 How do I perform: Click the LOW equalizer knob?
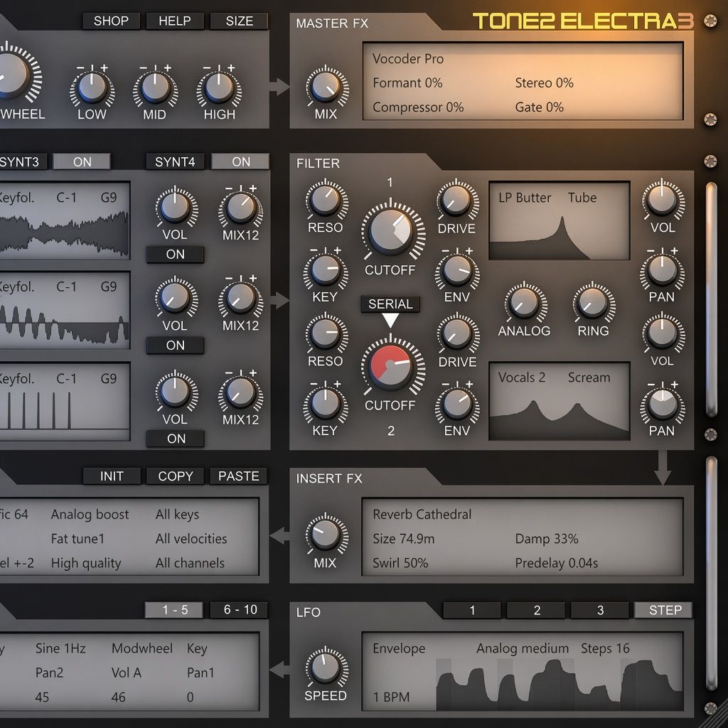point(92,87)
